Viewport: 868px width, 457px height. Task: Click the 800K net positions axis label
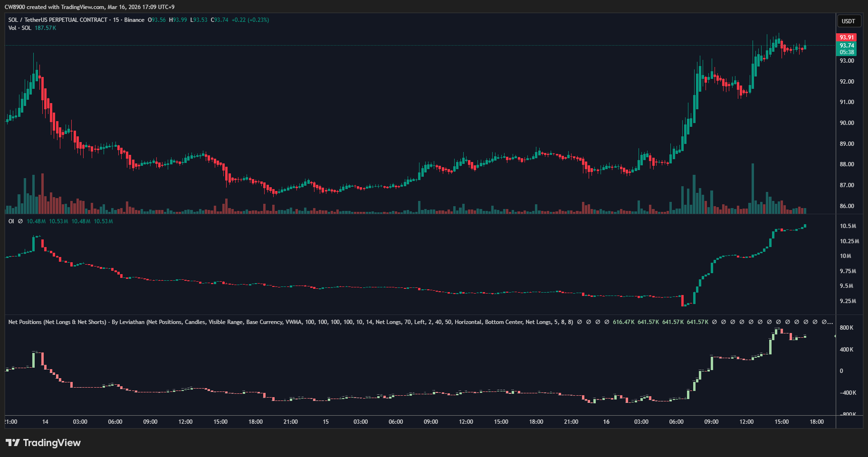(847, 328)
